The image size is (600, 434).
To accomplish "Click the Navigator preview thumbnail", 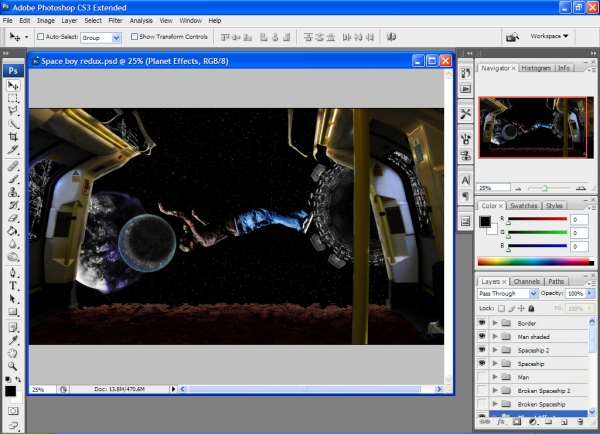I will (536, 127).
